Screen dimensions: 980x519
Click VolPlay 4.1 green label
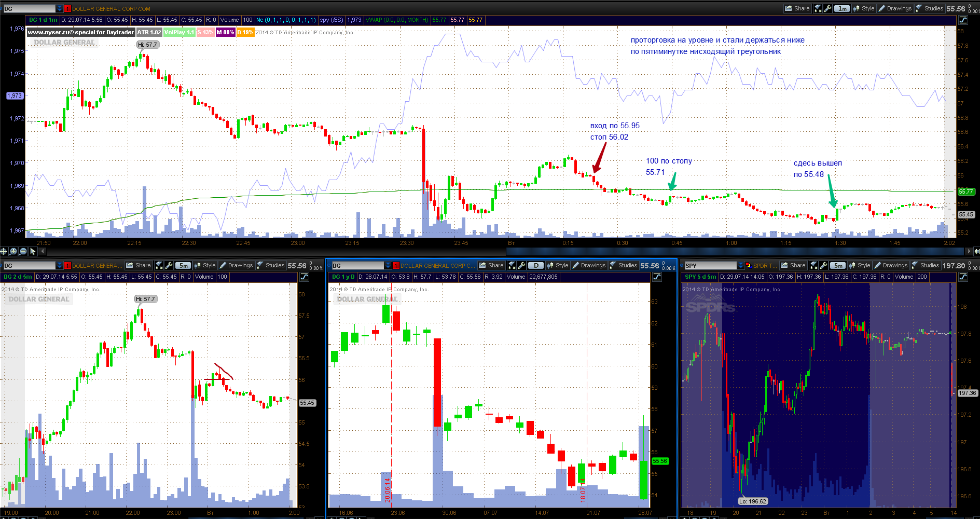coord(179,32)
